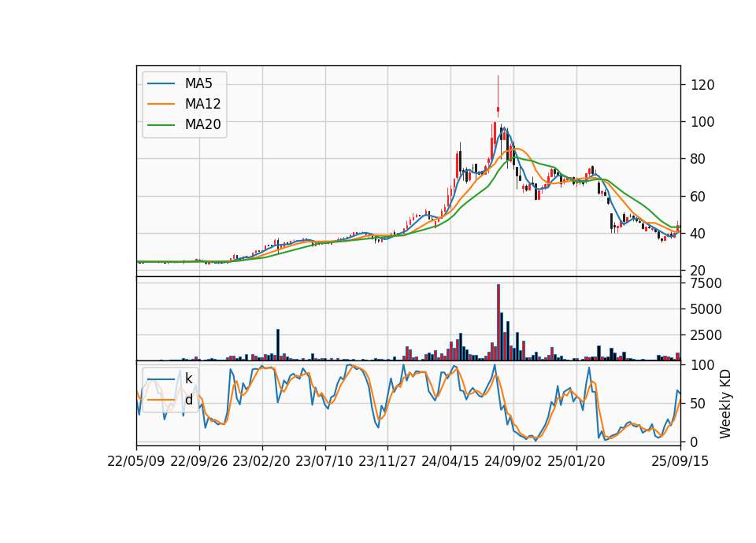Screen dimensions: 756x543
Task: Click the 25/09/15 date tick label
Action: pyautogui.click(x=680, y=462)
